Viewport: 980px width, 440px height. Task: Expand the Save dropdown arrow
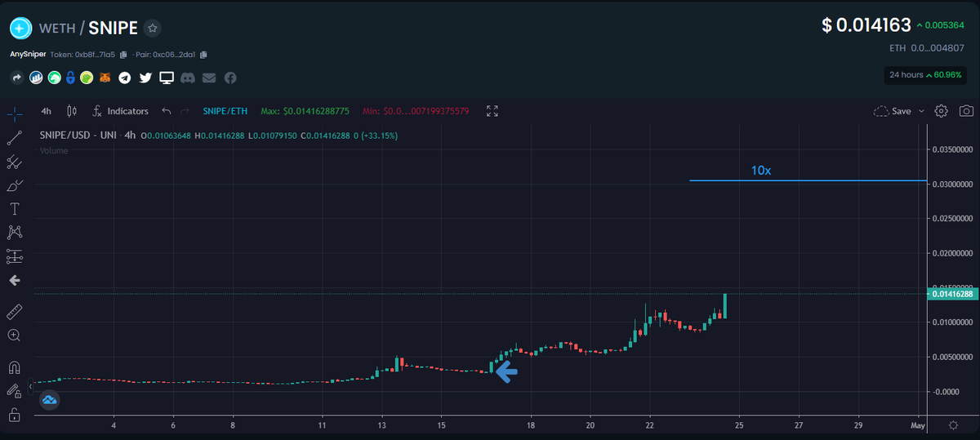(x=922, y=111)
